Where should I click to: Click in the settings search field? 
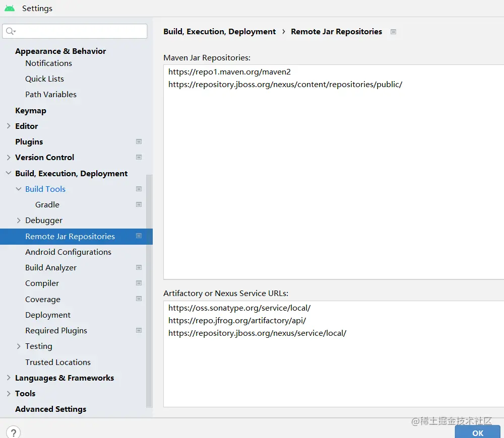(x=75, y=31)
